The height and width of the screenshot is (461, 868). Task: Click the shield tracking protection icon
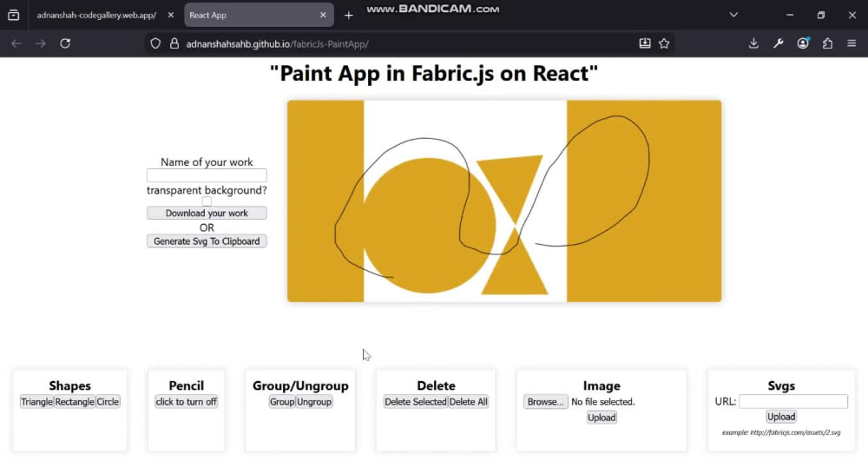(x=155, y=43)
